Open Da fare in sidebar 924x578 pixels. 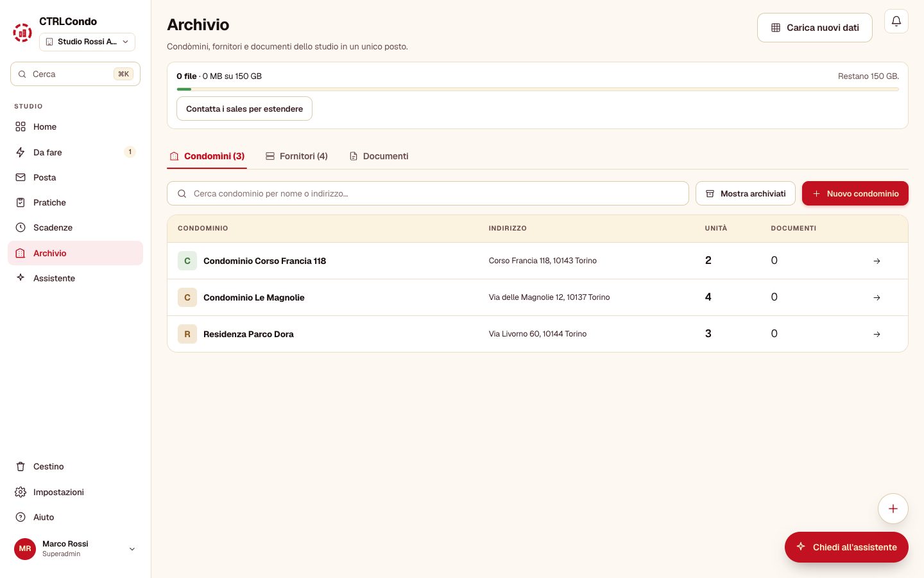pyautogui.click(x=75, y=152)
